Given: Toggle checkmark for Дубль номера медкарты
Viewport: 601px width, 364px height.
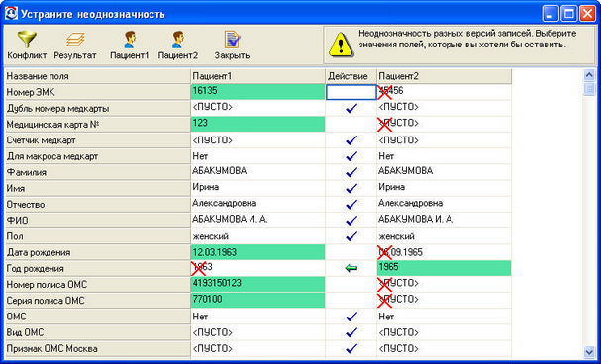Looking at the screenshot, I should 351,109.
